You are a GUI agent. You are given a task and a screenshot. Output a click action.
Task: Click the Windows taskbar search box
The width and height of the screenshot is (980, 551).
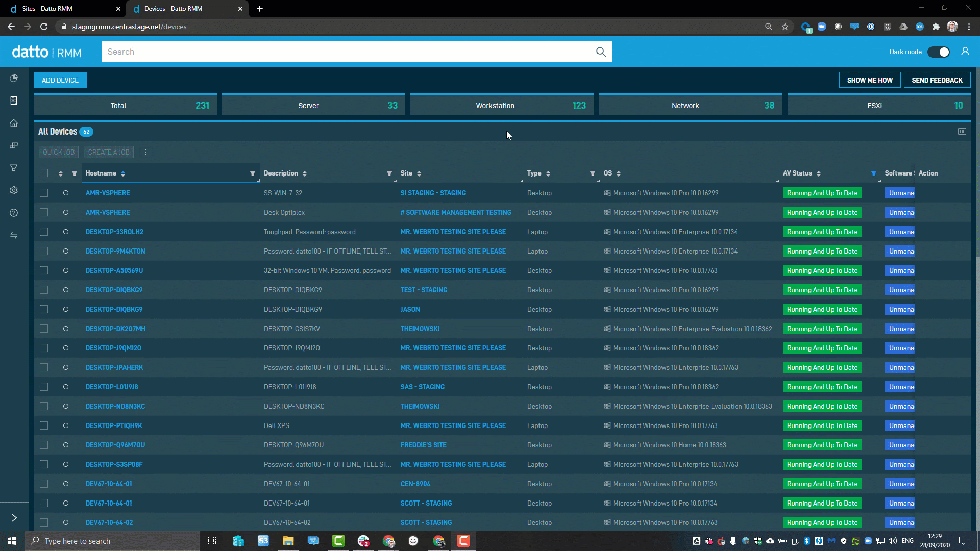[x=112, y=541]
